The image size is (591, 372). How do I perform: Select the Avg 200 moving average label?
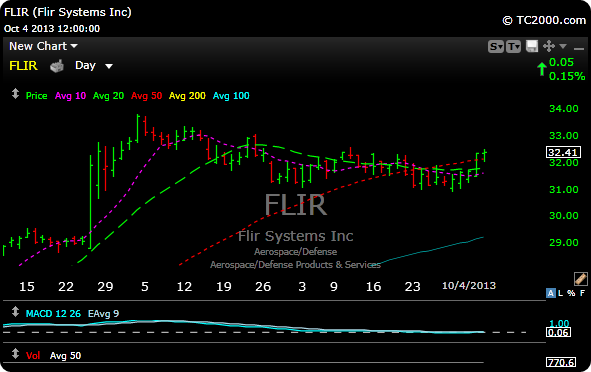tap(187, 96)
